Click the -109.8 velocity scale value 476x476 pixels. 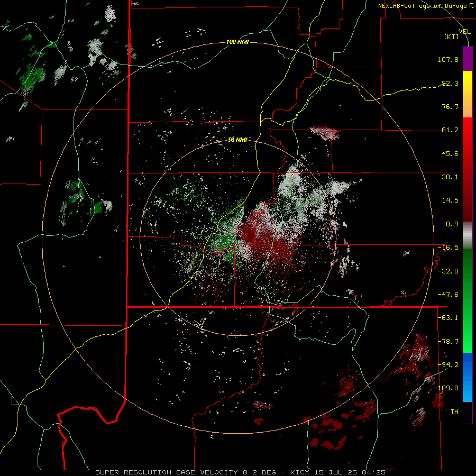(x=446, y=388)
